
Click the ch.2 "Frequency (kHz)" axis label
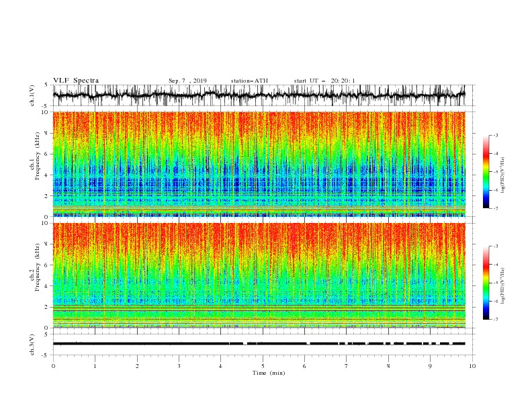38,267
